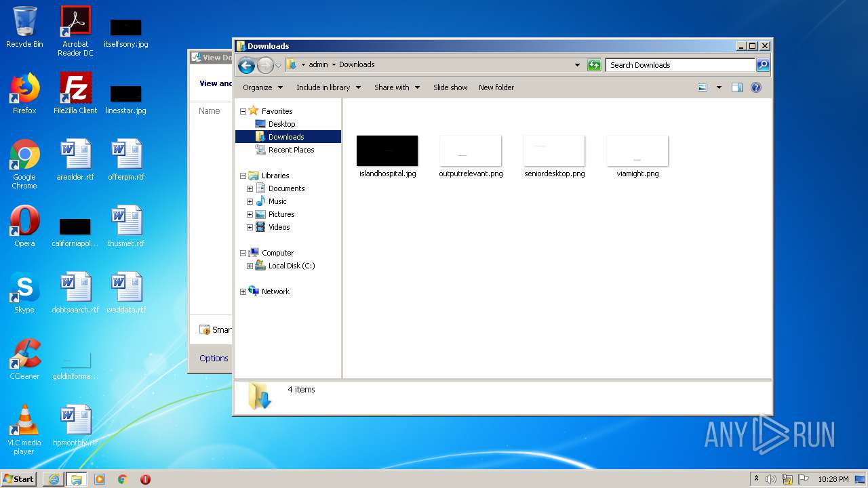Image resolution: width=868 pixels, height=488 pixels.
Task: Click the Start button
Action: (19, 479)
